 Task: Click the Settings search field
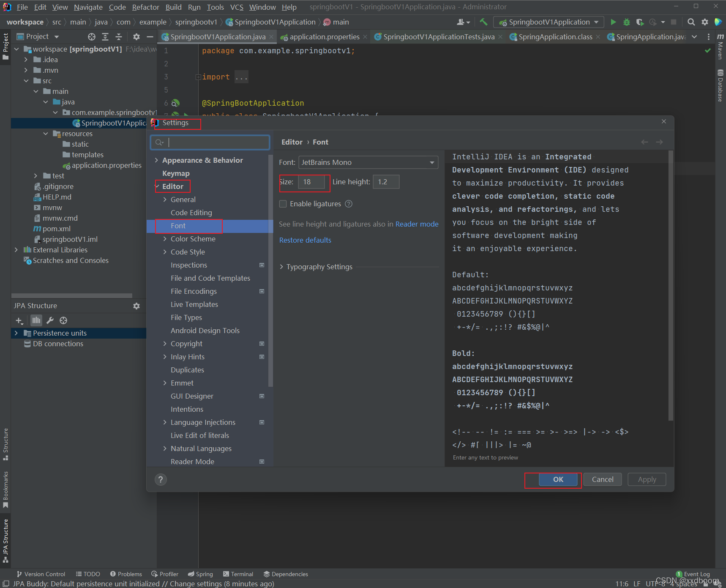click(210, 142)
